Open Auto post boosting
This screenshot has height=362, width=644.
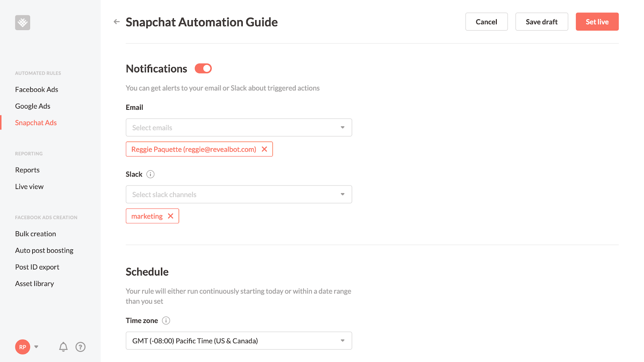click(x=44, y=251)
